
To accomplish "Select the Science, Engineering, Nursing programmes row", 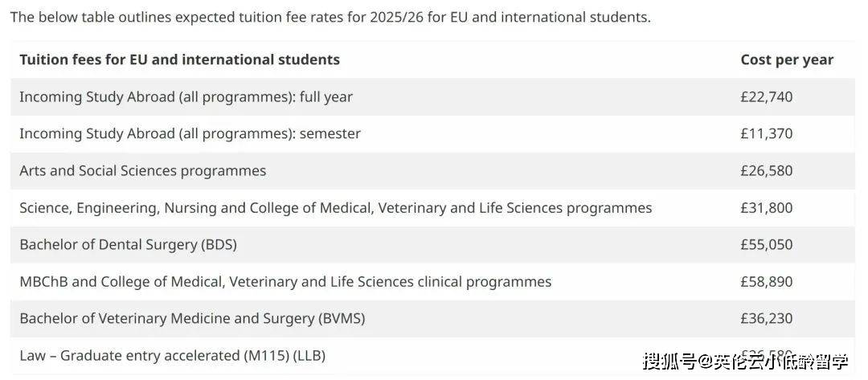I will 432,208.
